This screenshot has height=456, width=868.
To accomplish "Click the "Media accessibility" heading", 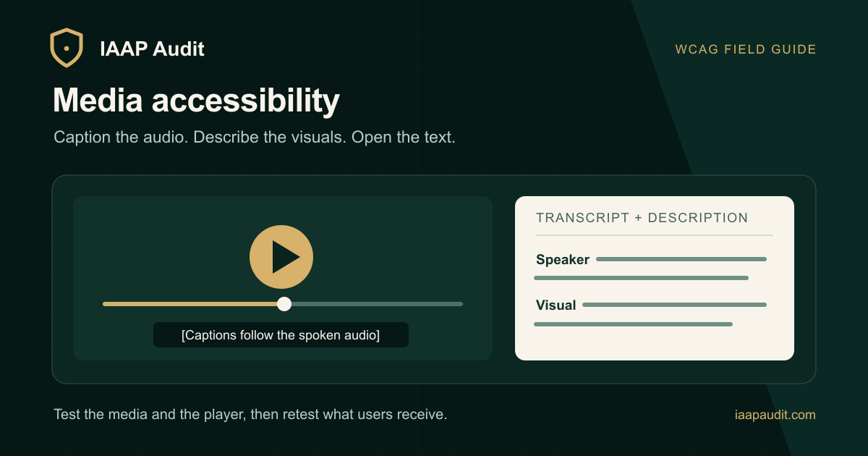I will pyautogui.click(x=196, y=101).
